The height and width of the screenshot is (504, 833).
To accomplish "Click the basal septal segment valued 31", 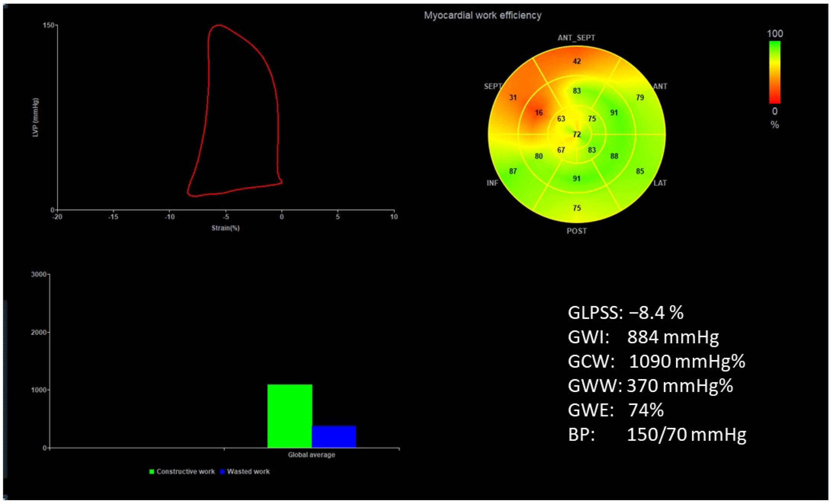I will pyautogui.click(x=513, y=97).
